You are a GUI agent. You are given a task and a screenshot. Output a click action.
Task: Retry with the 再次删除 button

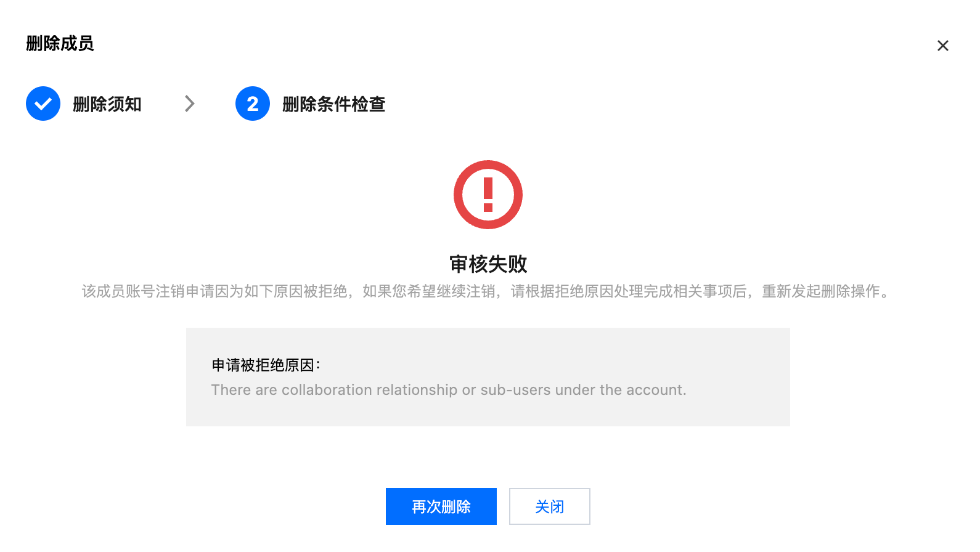441,506
